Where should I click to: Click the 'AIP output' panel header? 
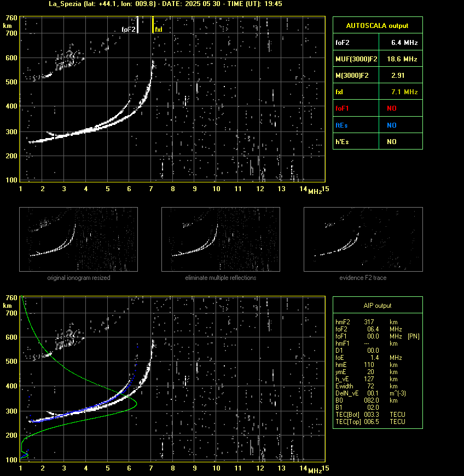(377, 306)
